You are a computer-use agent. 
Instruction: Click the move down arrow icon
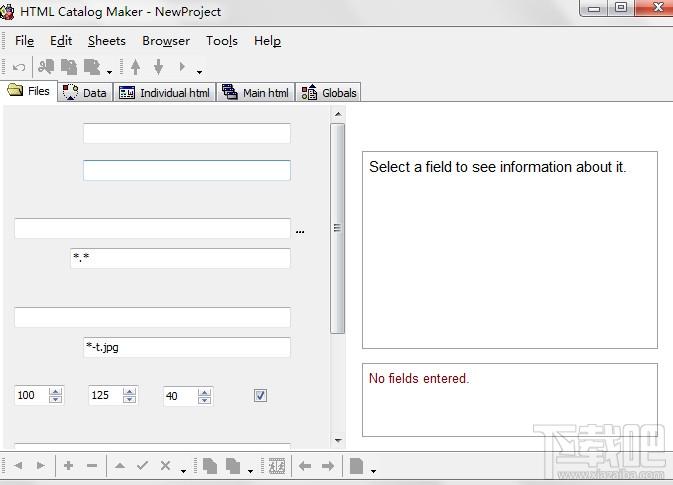point(158,67)
